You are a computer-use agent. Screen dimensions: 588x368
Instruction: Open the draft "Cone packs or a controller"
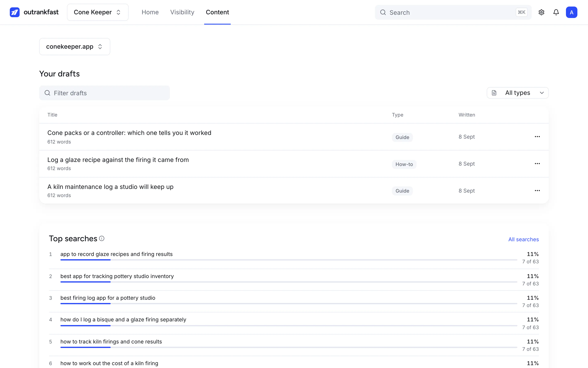tap(129, 133)
